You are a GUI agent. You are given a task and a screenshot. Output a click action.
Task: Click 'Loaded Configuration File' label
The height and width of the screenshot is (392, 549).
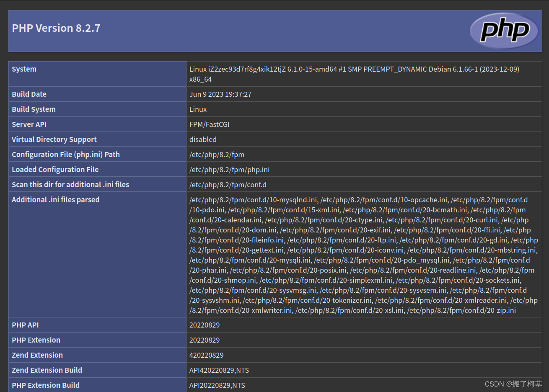coord(55,170)
